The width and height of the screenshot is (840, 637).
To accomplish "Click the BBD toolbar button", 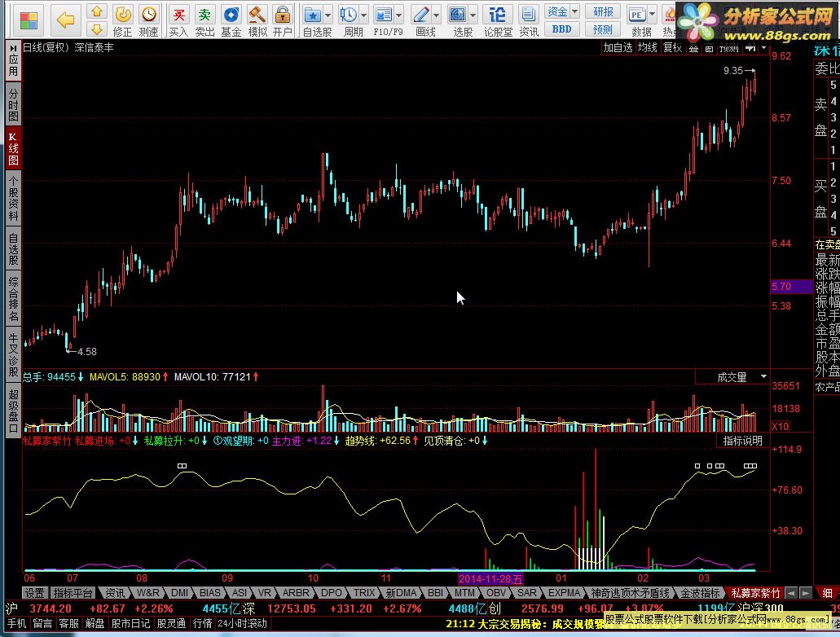I will point(562,29).
